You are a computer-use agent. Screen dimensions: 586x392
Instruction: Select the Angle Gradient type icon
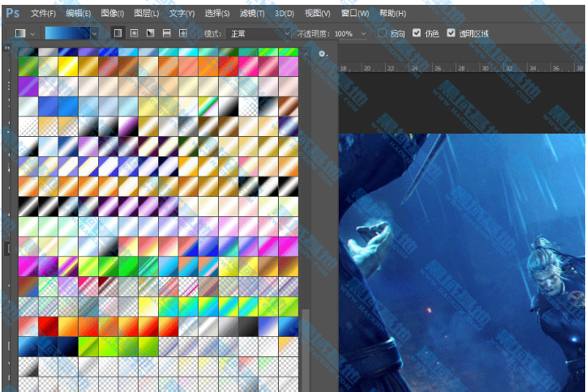(x=150, y=33)
